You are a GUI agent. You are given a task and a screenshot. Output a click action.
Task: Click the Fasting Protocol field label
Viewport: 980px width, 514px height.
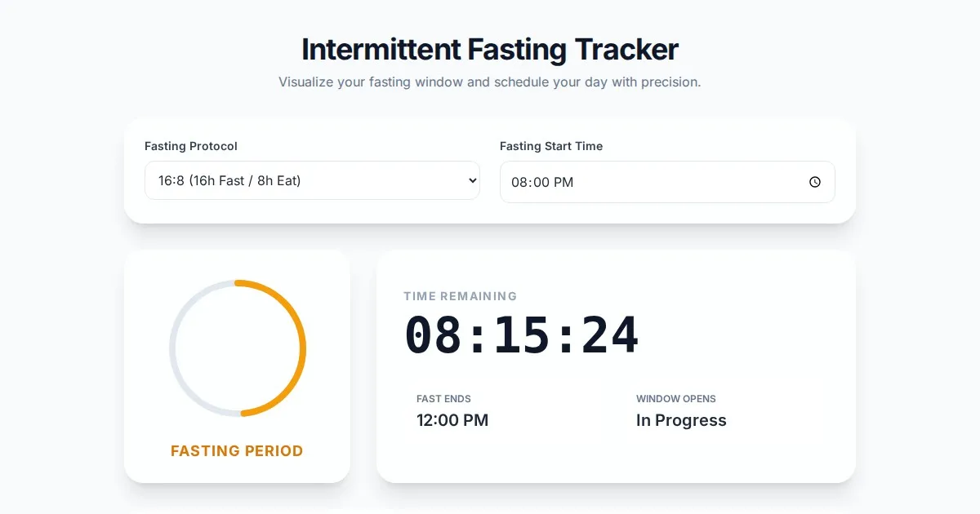(191, 146)
